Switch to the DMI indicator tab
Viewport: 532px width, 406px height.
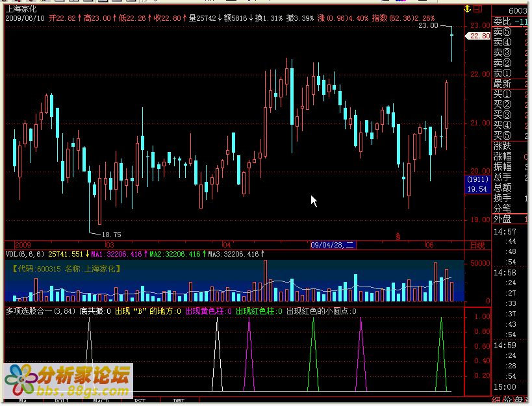[x=179, y=401]
